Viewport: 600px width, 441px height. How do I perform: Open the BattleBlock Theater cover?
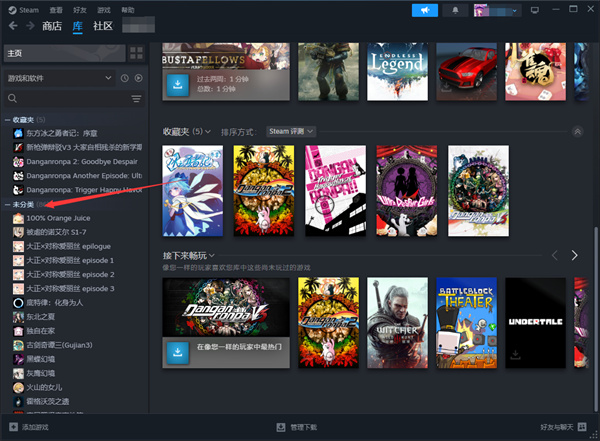pyautogui.click(x=466, y=323)
